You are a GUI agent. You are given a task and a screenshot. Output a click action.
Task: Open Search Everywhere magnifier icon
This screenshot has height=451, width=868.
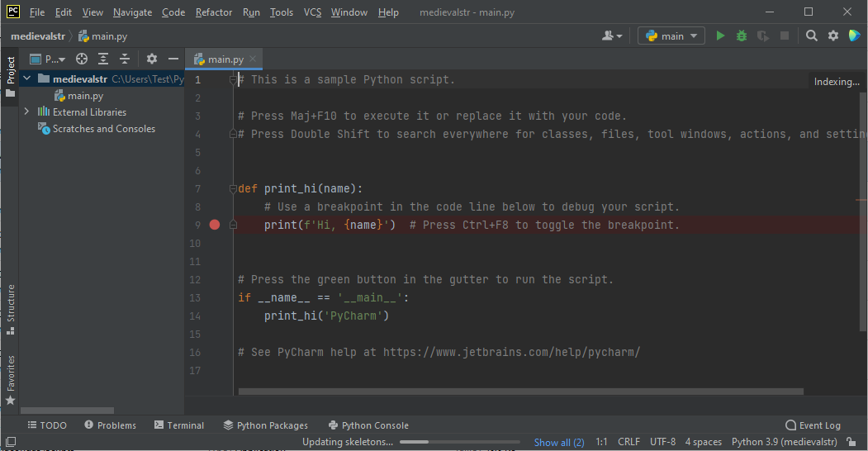pos(812,36)
